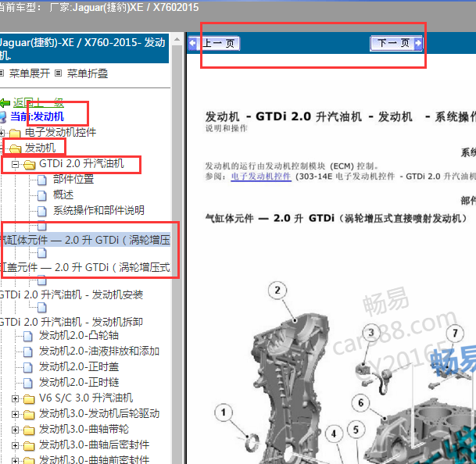Open 概述 document in tree
The width and height of the screenshot is (476, 464).
click(x=63, y=195)
